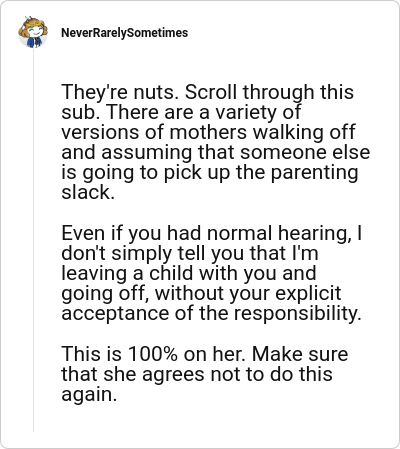This screenshot has width=400, height=449.
Task: Click the line "sub. There are a variety of"
Action: tap(181, 112)
